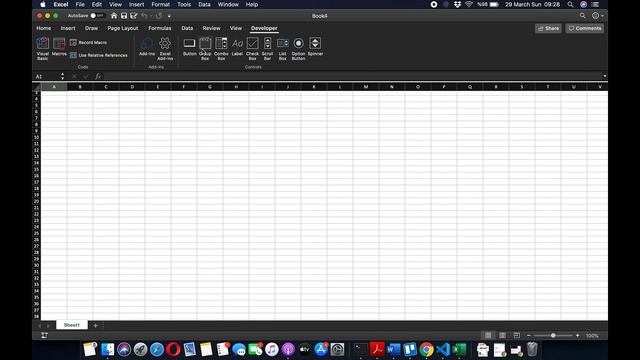Insert a Group Box control

point(205,48)
